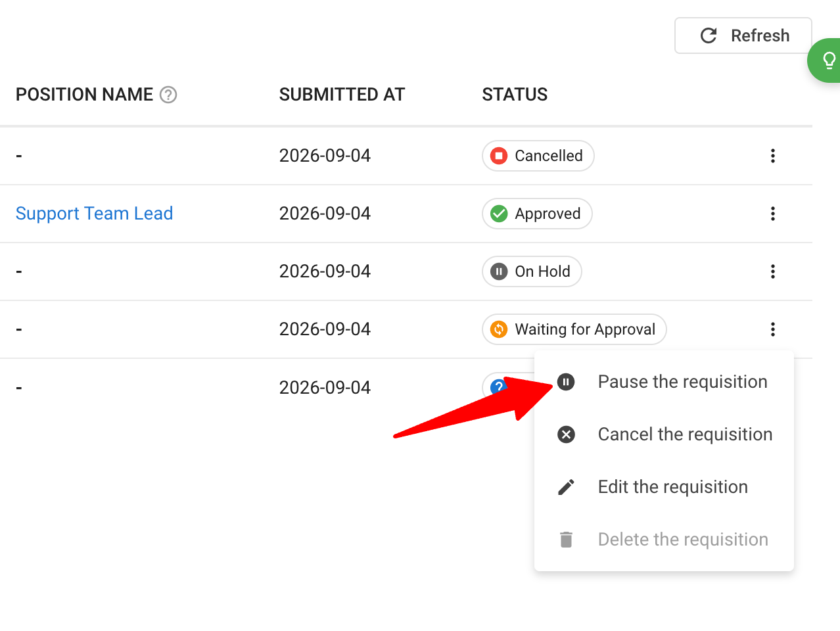This screenshot has height=631, width=840.
Task: Open three-dot menu for On Hold row
Action: [x=773, y=271]
